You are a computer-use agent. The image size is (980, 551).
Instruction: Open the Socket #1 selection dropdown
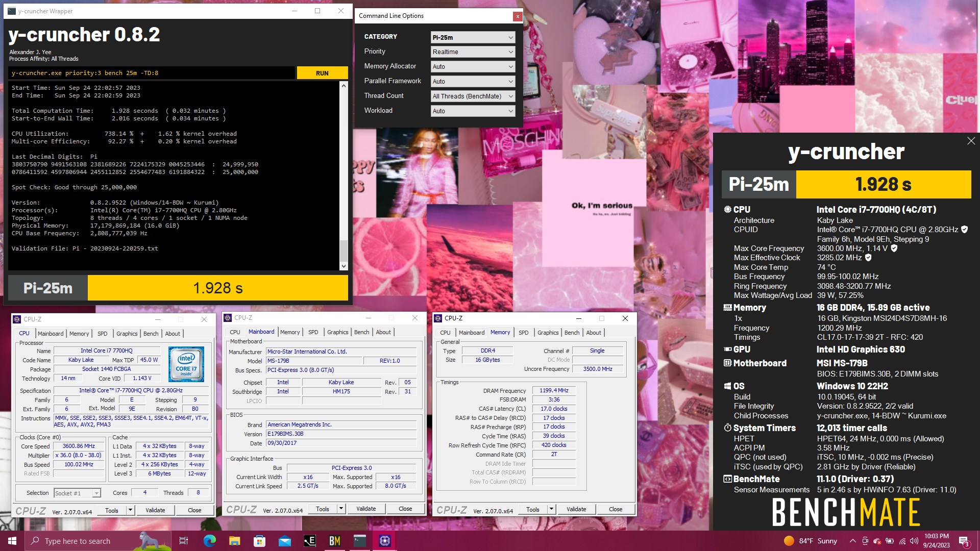[x=77, y=493]
